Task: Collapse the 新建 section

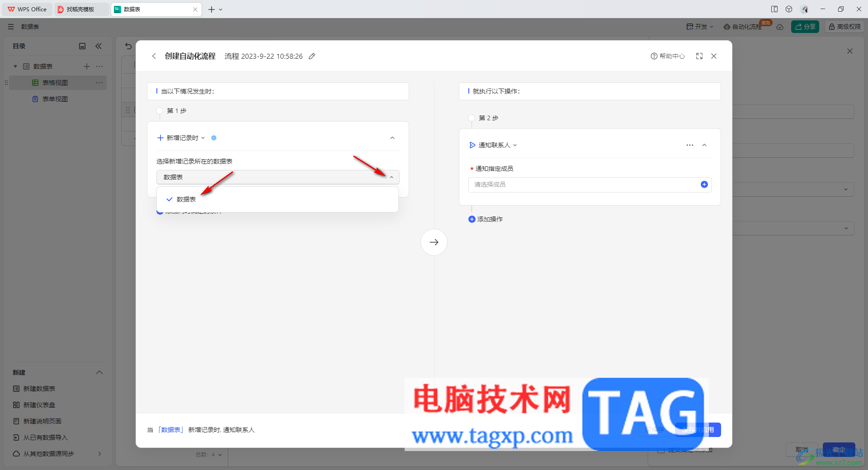Action: 99,372
